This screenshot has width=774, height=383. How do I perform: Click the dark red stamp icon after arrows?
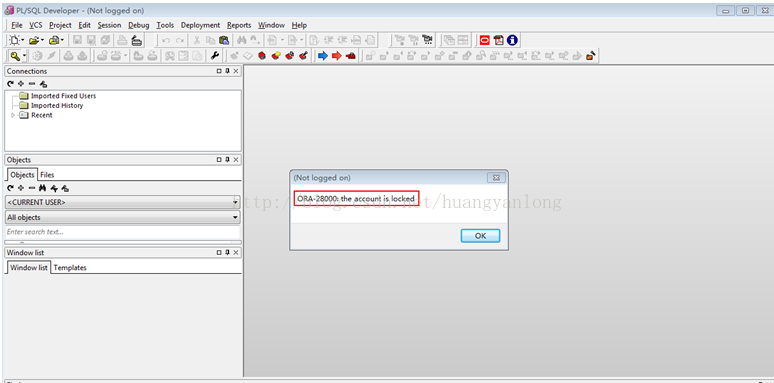(351, 56)
